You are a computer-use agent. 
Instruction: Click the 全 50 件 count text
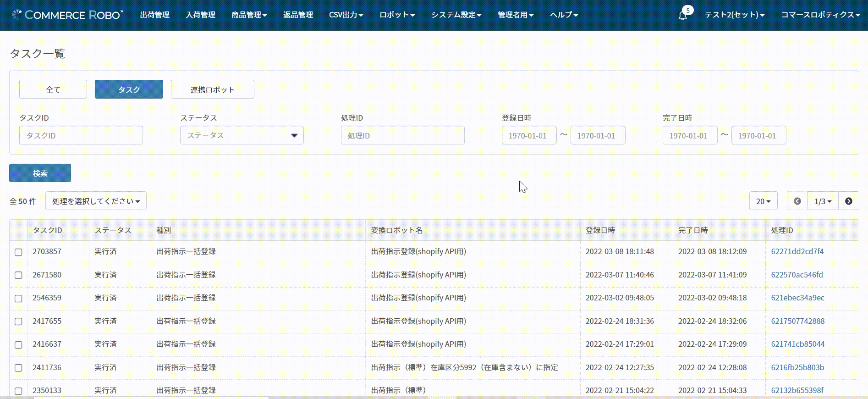click(x=23, y=201)
